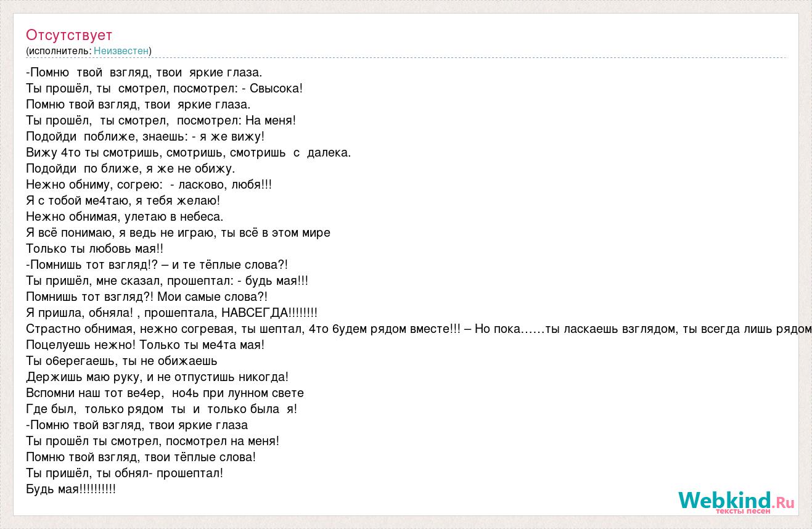Click line 'Нежно обнимая, улетаю в небеса.'
The image size is (812, 529).
[125, 216]
